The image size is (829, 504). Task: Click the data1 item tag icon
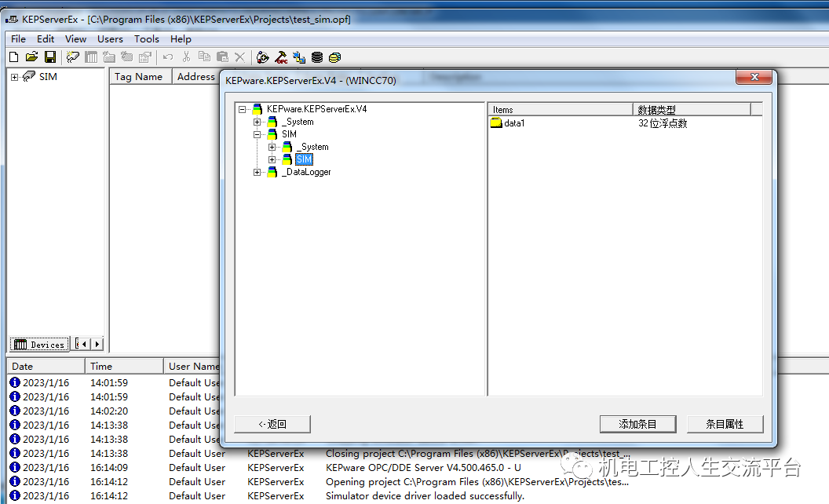click(x=496, y=123)
